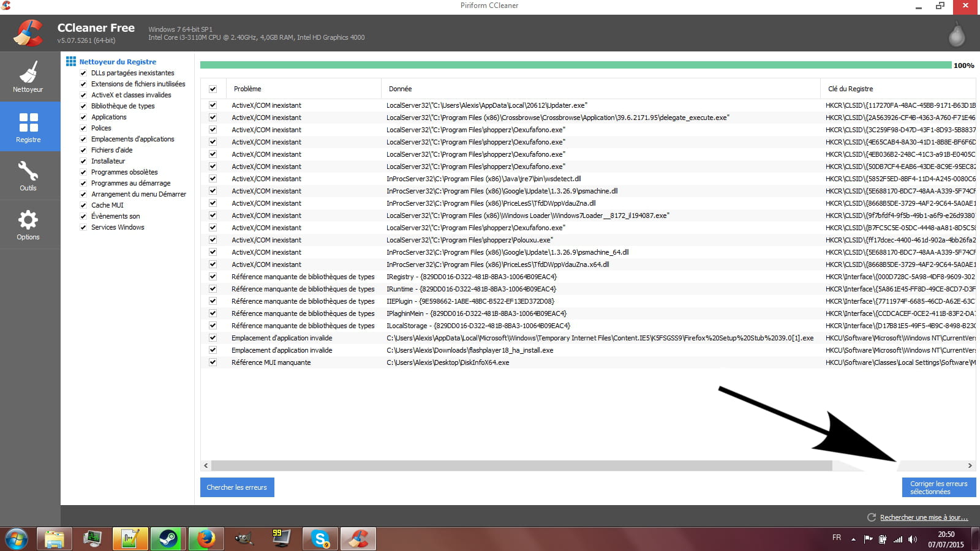Toggle the Cache MUI checkbox
980x551 pixels.
point(83,205)
